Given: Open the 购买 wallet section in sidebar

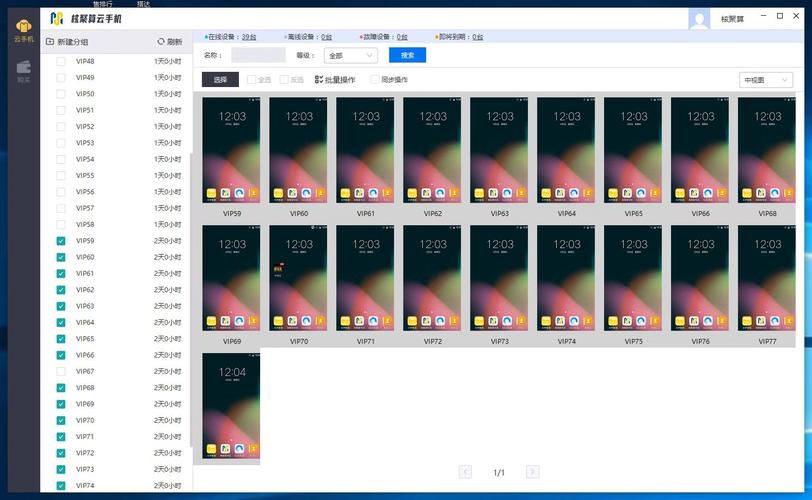Looking at the screenshot, I should [23, 71].
